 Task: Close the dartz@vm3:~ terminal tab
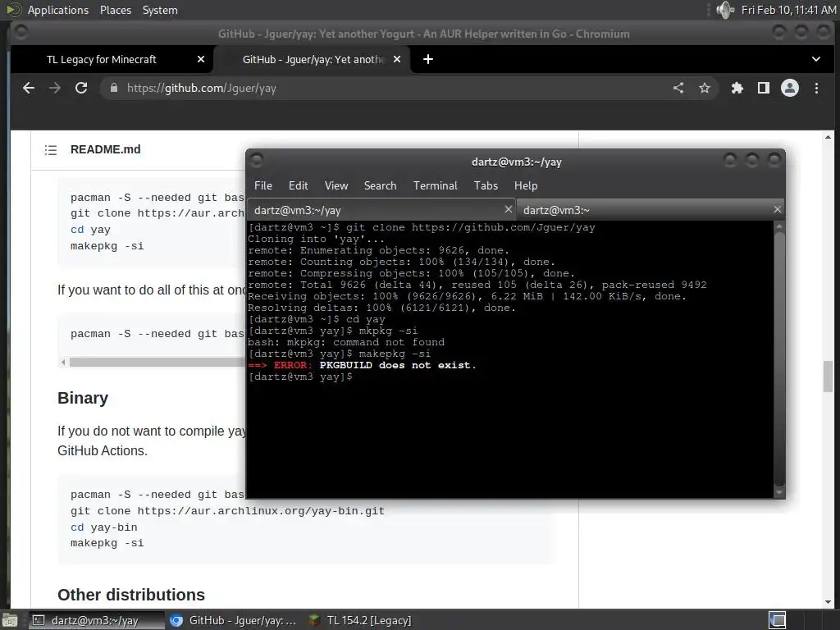(x=778, y=209)
